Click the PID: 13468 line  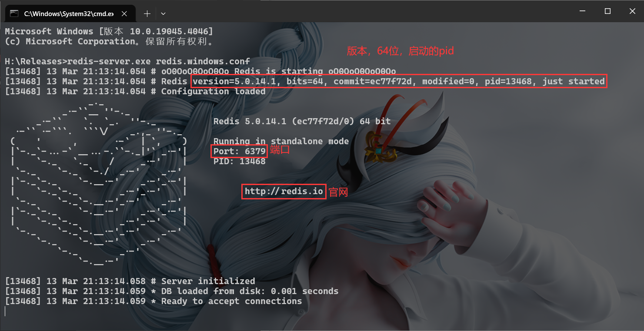click(240, 161)
